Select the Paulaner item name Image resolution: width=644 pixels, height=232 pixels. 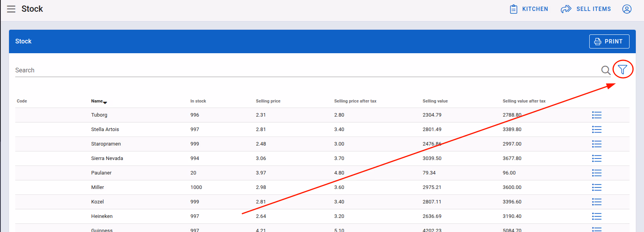101,173
